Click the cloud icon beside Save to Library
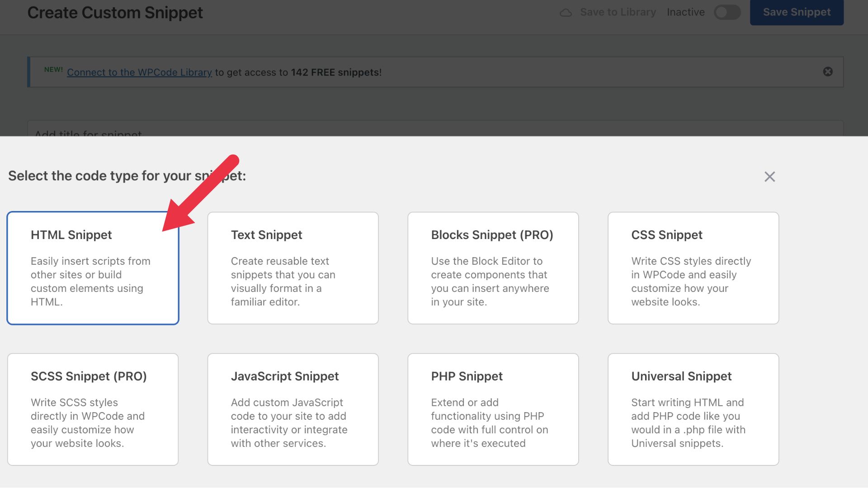 566,13
